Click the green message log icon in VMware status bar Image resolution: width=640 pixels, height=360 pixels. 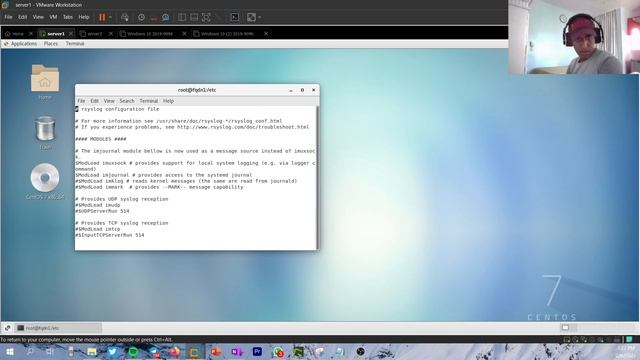click(x=629, y=339)
